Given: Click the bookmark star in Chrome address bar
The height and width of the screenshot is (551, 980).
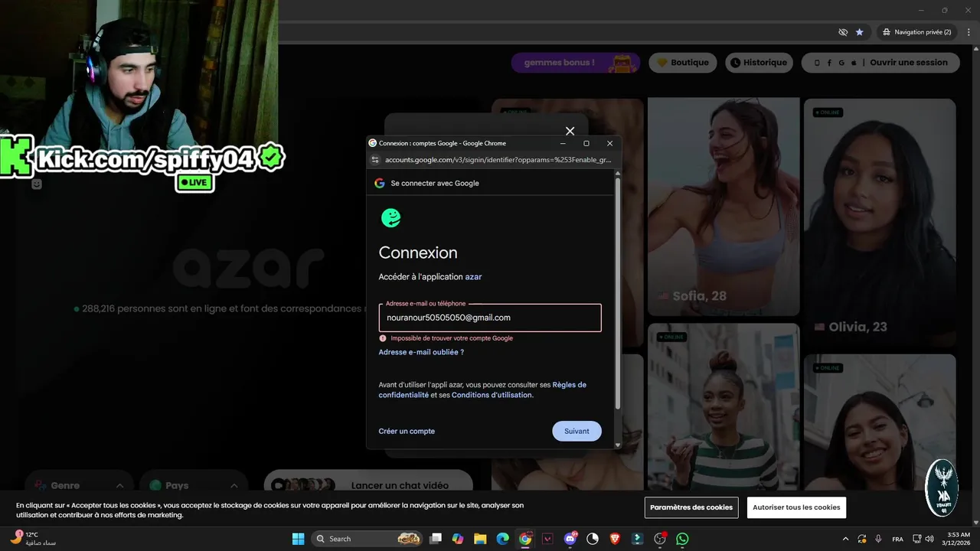Looking at the screenshot, I should point(860,32).
